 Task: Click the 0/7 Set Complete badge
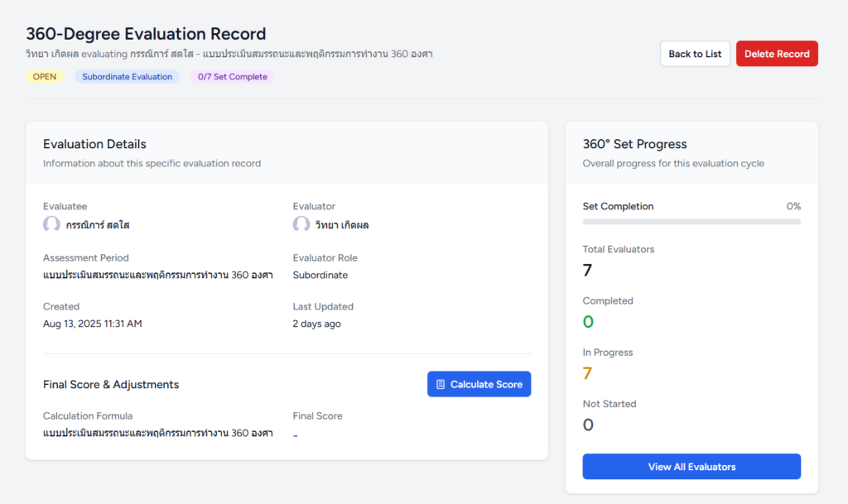(232, 77)
